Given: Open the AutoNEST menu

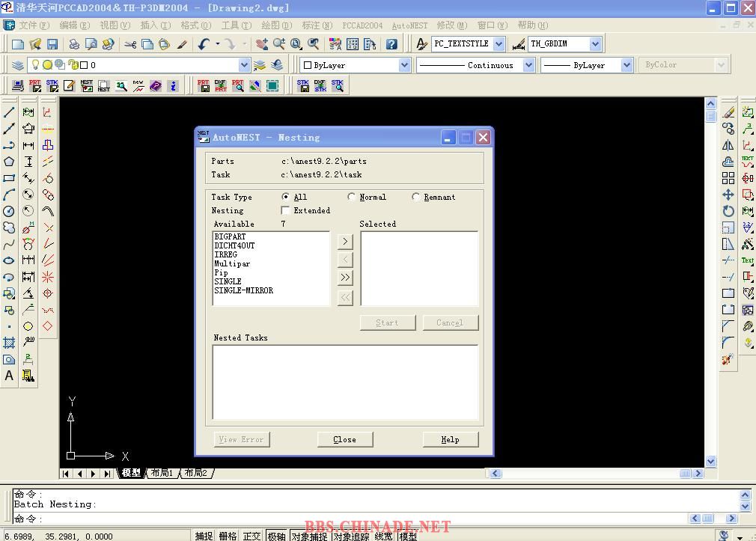Looking at the screenshot, I should 409,25.
